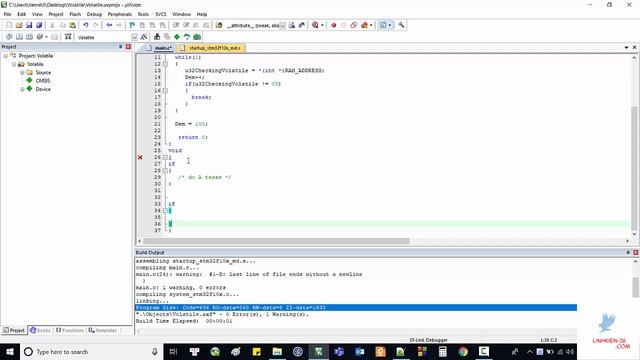Kill all breakpoints using the toolbar icon

364,25
